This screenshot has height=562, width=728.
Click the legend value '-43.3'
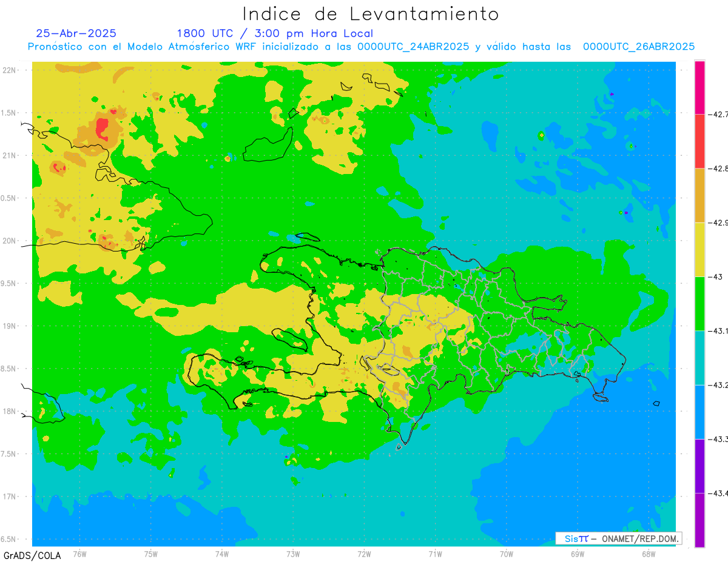coord(718,439)
